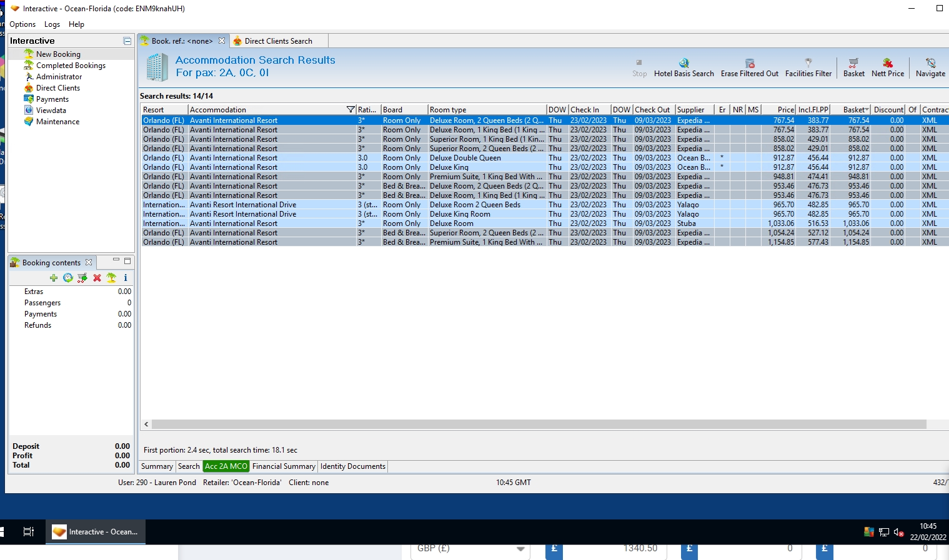This screenshot has width=949, height=560.
Task: Switch to the Search bottom tab
Action: 189,466
